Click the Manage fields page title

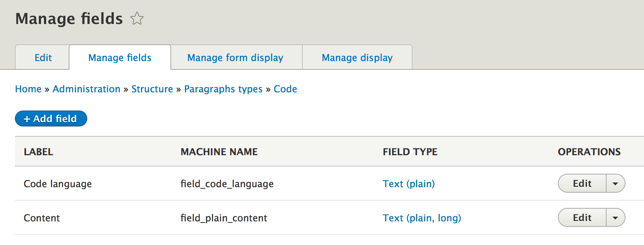point(69,19)
